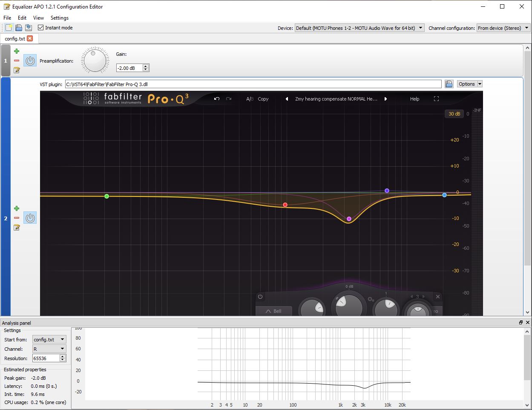Image resolution: width=532 pixels, height=410 pixels.
Task: Click the band frequency knob
Action: point(313,307)
